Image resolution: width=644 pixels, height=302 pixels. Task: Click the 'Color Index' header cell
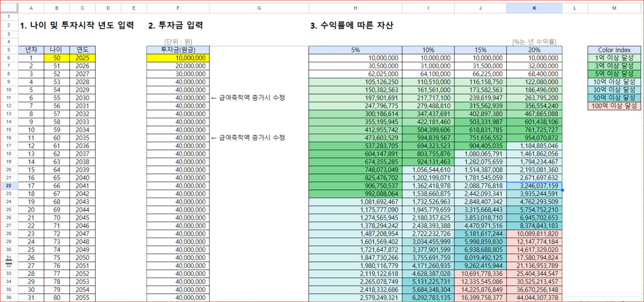coord(613,50)
